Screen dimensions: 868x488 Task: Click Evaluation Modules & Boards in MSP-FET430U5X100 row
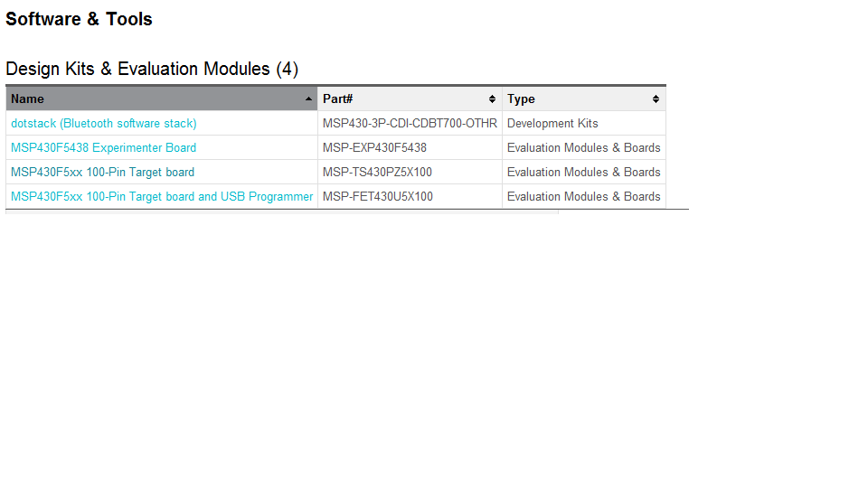tap(584, 196)
